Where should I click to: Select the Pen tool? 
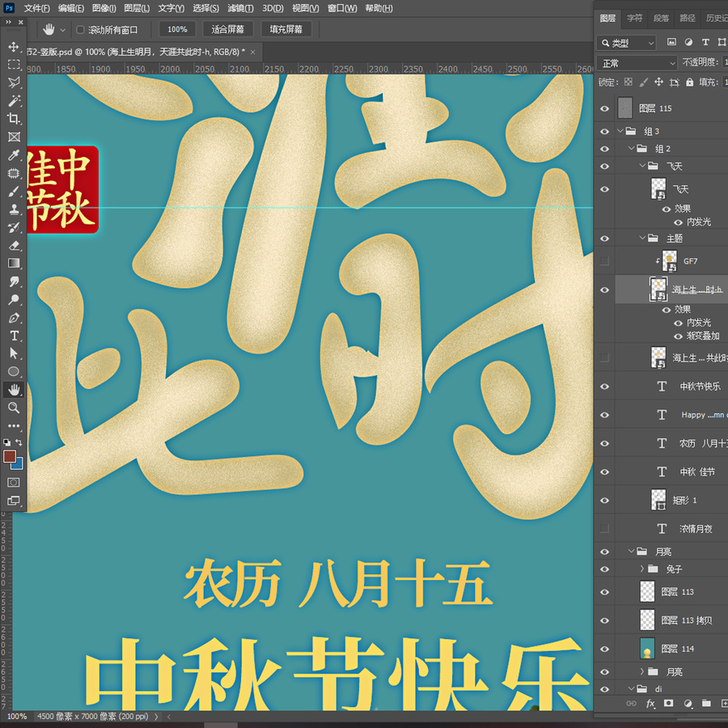pyautogui.click(x=14, y=318)
